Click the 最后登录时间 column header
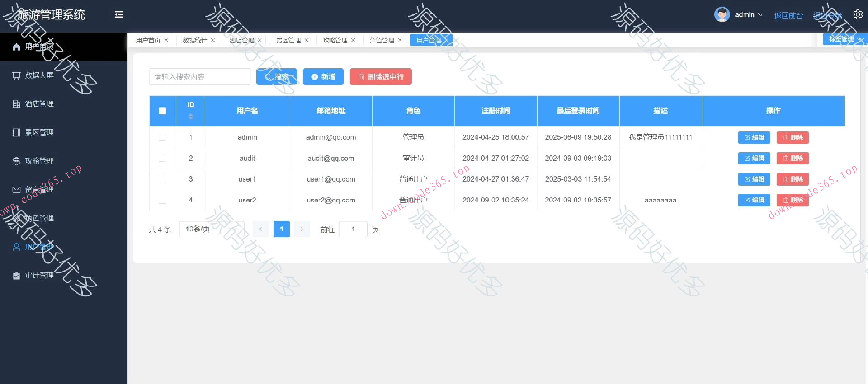Image resolution: width=868 pixels, height=384 pixels. [578, 111]
